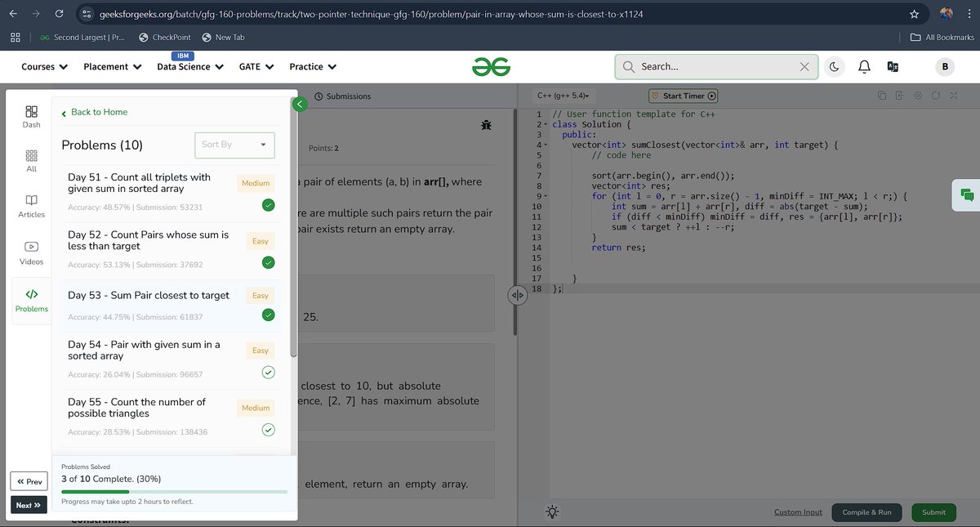Screen dimensions: 980x527
Task: Open the Custom Input link
Action: (798, 512)
